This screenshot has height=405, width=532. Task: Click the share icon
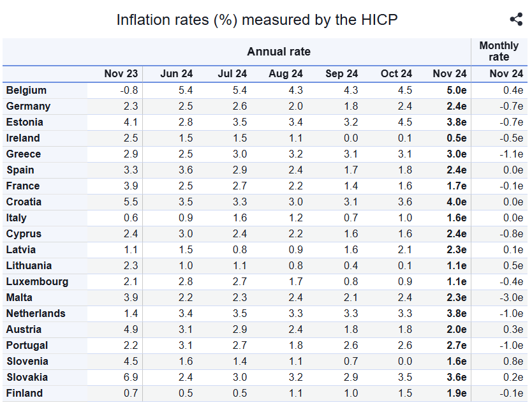(x=516, y=20)
